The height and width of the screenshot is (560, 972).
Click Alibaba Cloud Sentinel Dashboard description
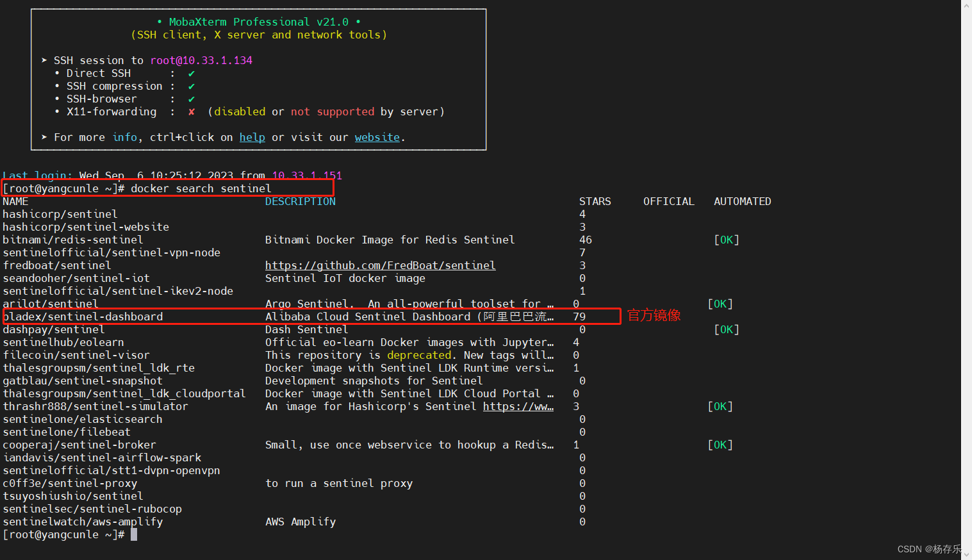pos(409,317)
